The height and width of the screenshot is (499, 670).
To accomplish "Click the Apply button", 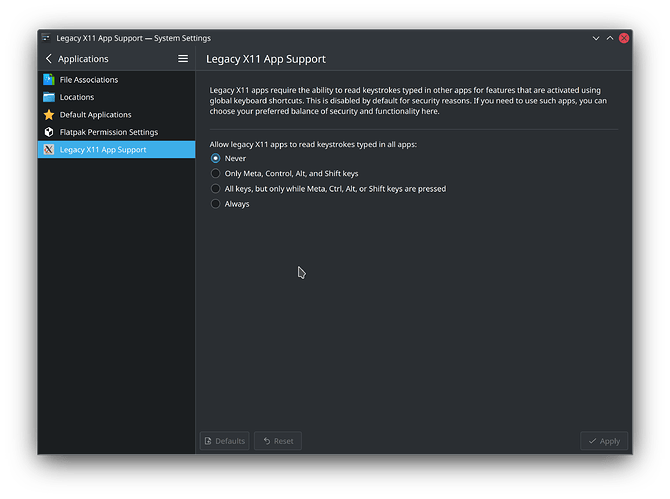I will 604,441.
